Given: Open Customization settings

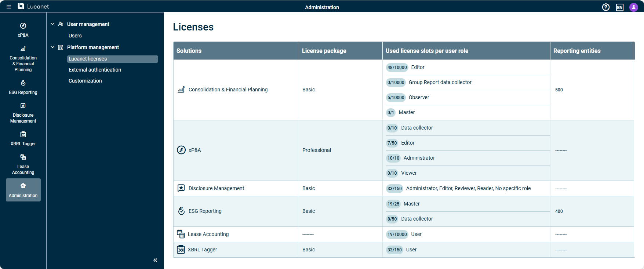Looking at the screenshot, I should [85, 81].
